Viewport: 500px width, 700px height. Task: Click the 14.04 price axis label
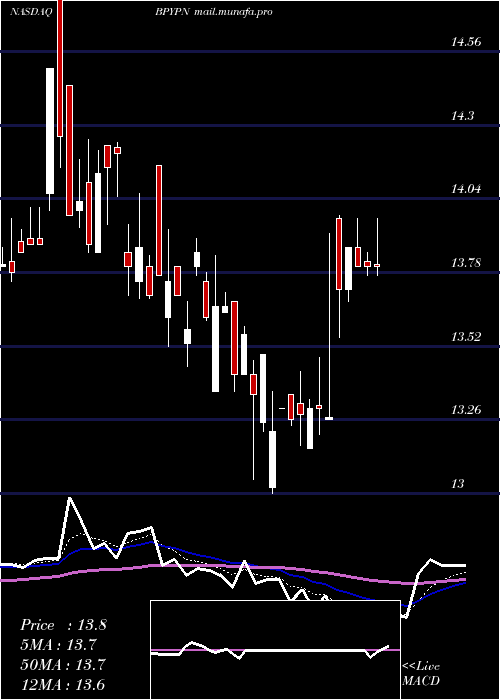[x=466, y=189]
